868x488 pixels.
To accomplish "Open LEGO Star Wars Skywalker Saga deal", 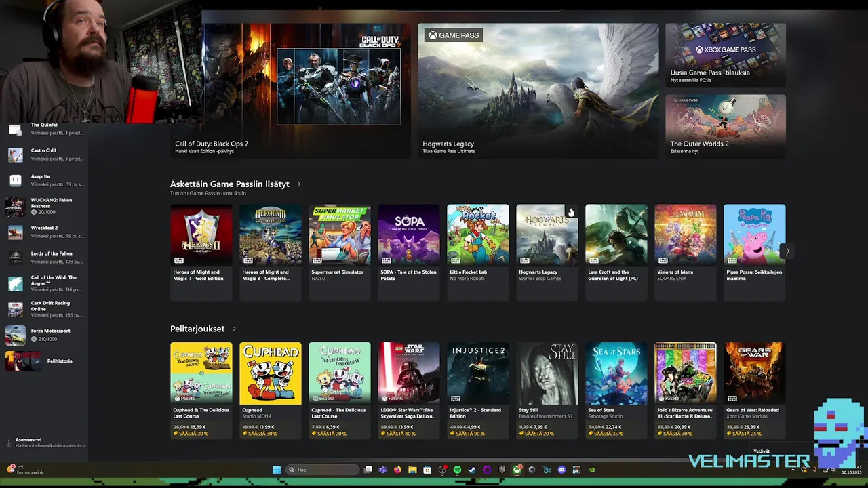I will click(x=408, y=390).
